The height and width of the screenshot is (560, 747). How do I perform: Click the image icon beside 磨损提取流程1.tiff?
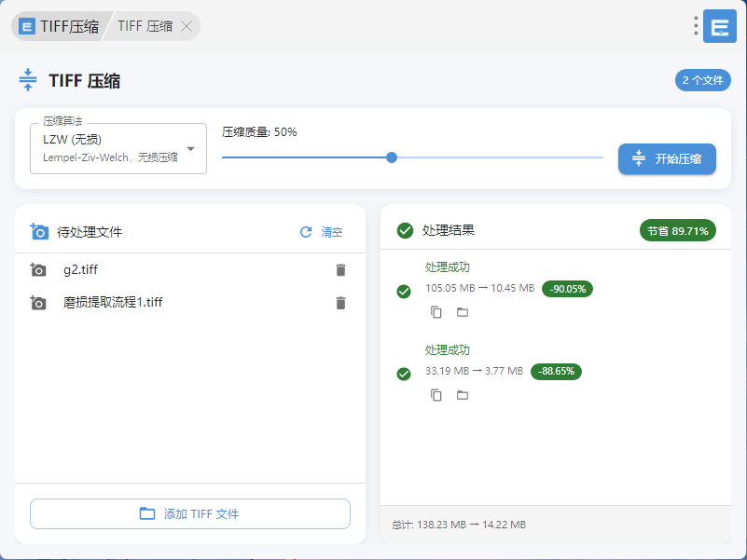38,303
